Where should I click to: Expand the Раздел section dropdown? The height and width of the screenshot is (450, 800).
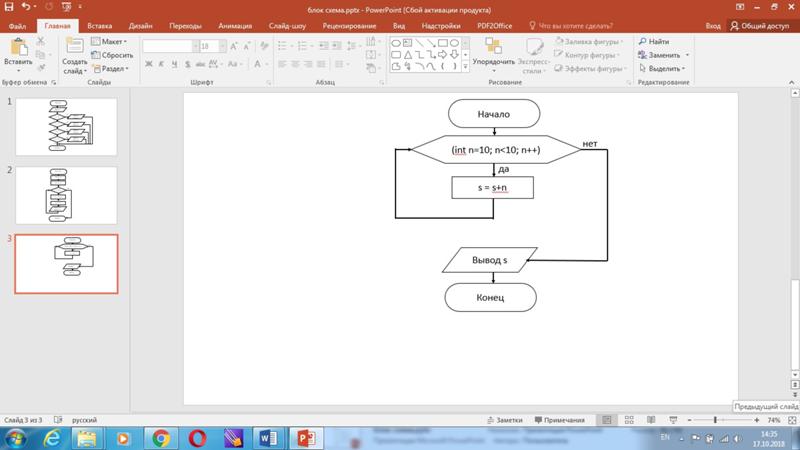[x=113, y=69]
